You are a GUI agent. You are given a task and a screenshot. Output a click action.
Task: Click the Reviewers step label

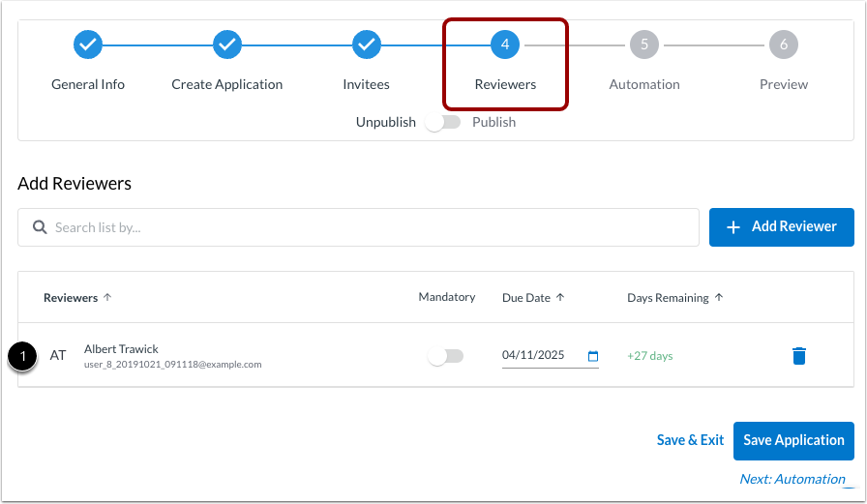pyautogui.click(x=505, y=84)
